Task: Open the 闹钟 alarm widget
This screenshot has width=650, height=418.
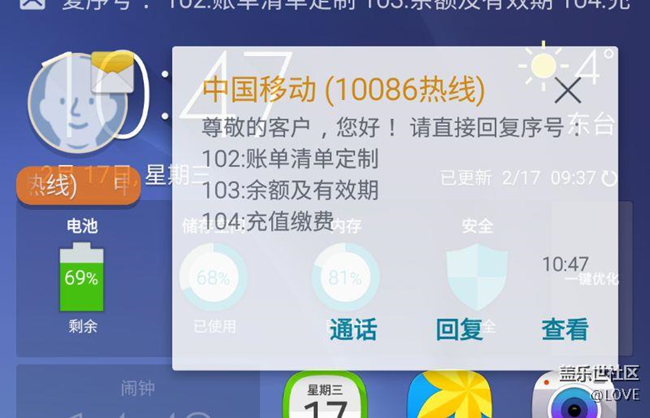Action: click(x=138, y=391)
